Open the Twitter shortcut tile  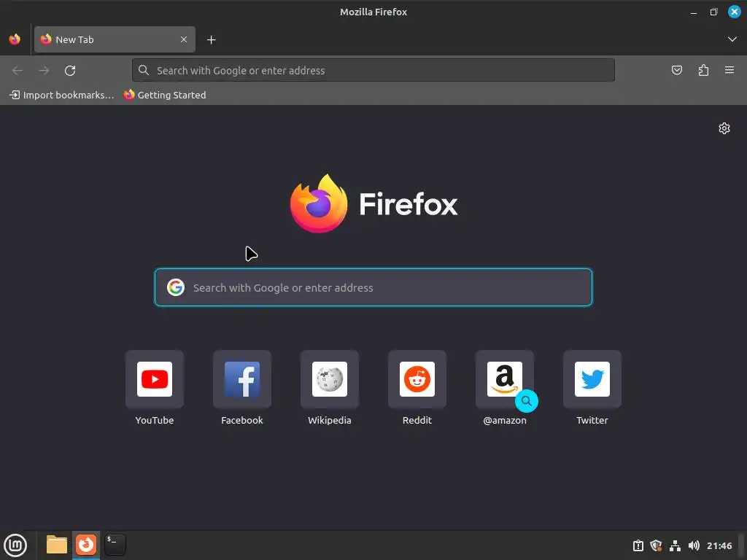click(x=592, y=379)
